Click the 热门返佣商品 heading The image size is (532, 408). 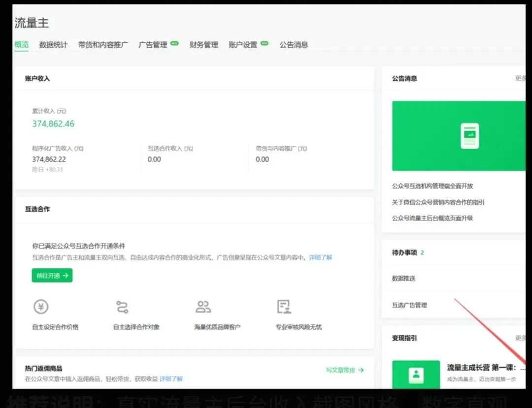click(43, 368)
